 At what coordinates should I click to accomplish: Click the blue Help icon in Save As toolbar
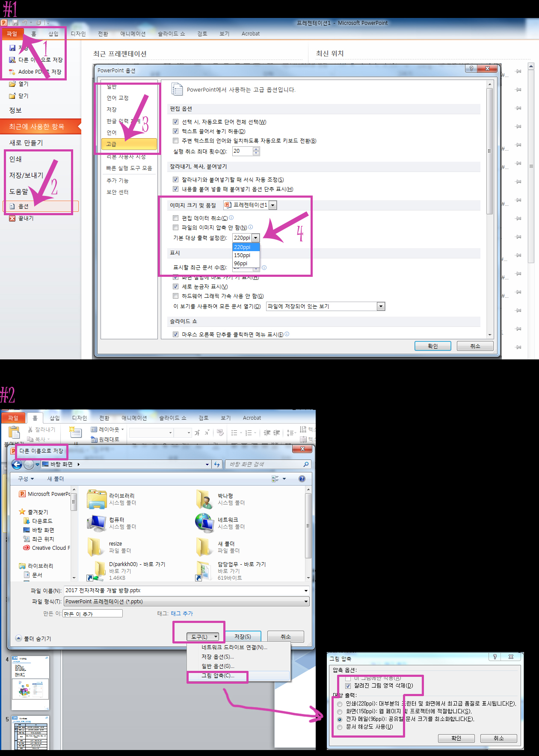(x=302, y=479)
